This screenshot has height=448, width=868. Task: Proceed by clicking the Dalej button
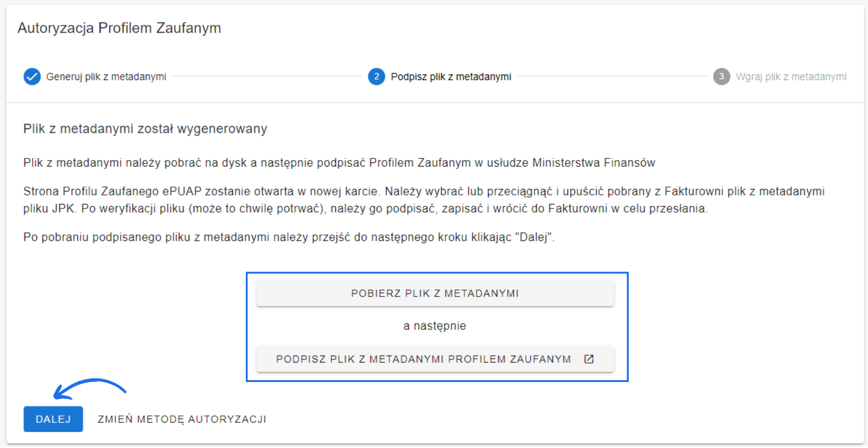point(53,419)
